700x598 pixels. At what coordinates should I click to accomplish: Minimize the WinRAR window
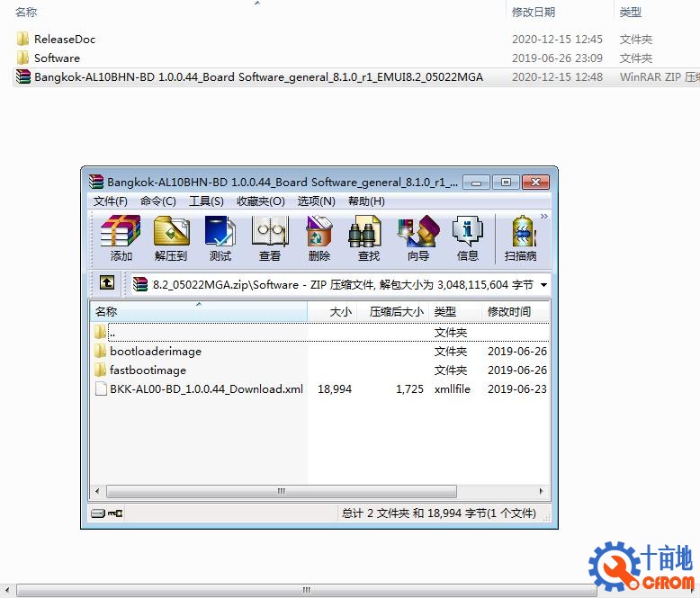(x=476, y=183)
